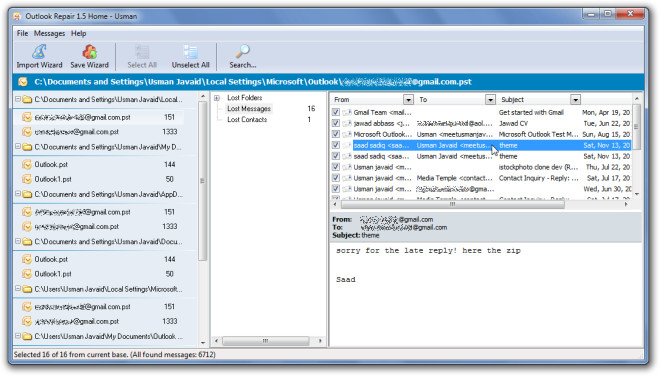The width and height of the screenshot is (660, 376).
Task: Collapse the C:\Documents...\My D... folder node
Action: click(x=18, y=147)
